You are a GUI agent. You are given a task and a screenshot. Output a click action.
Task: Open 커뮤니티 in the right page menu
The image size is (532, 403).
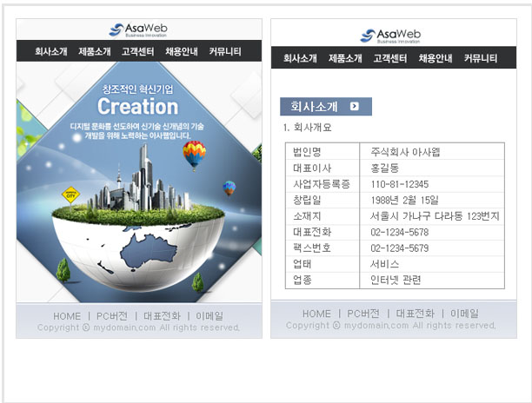tap(481, 58)
